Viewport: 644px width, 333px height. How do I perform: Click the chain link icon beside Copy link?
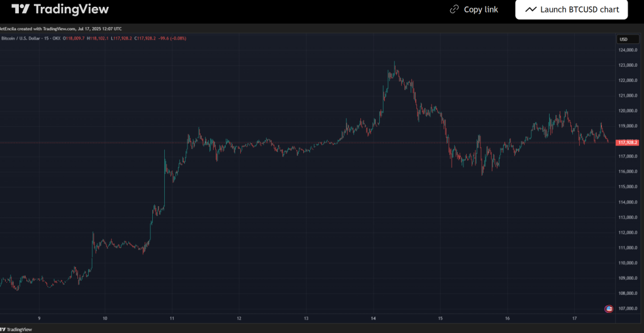point(454,9)
